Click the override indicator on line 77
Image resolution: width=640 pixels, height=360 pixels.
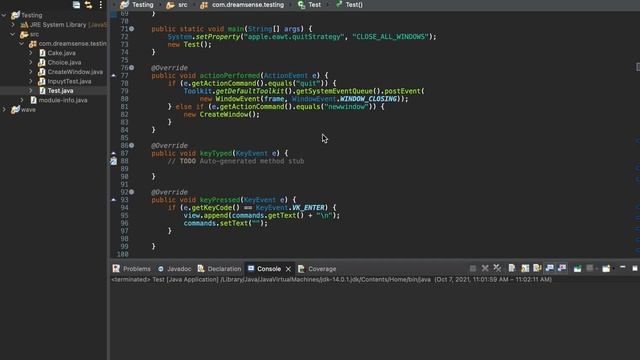point(113,76)
